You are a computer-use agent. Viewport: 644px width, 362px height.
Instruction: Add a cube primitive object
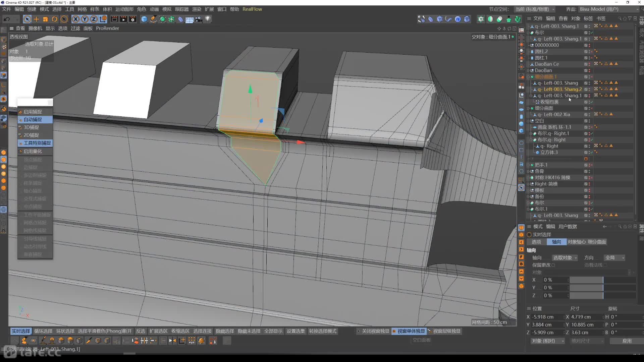pos(144,19)
